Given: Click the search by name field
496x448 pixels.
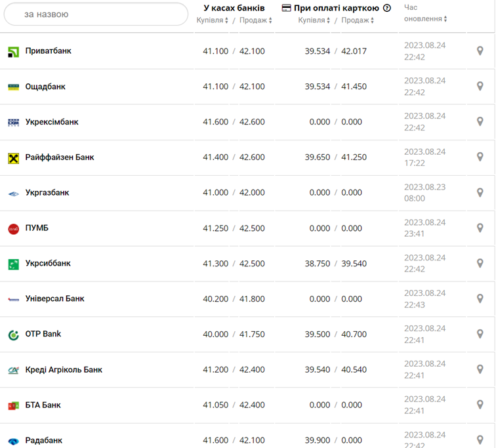Looking at the screenshot, I should pos(96,14).
